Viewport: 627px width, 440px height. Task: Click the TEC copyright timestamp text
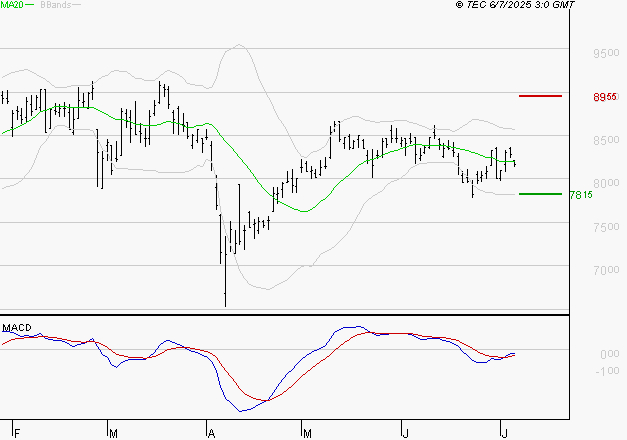(515, 5)
